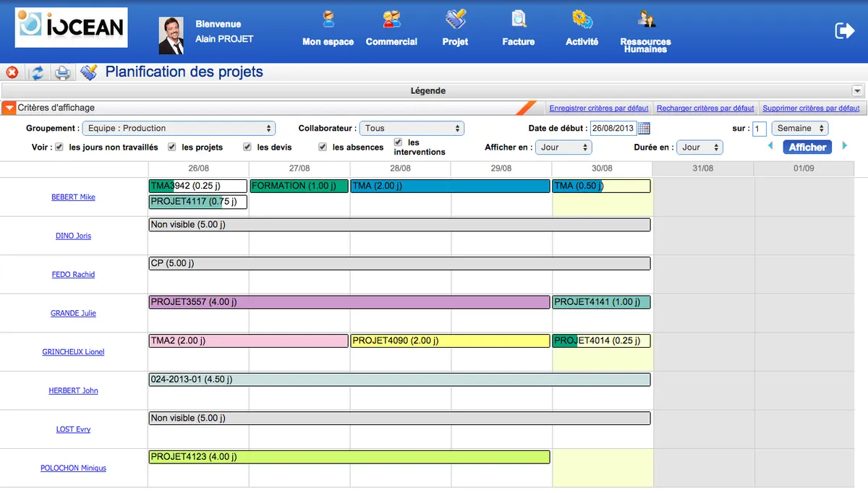Go to next period with right arrow
This screenshot has width=868, height=493.
pyautogui.click(x=843, y=146)
